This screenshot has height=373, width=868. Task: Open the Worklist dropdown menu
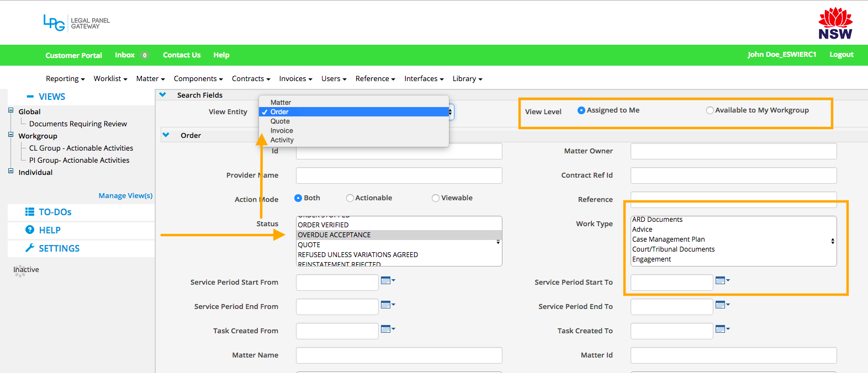tap(110, 78)
